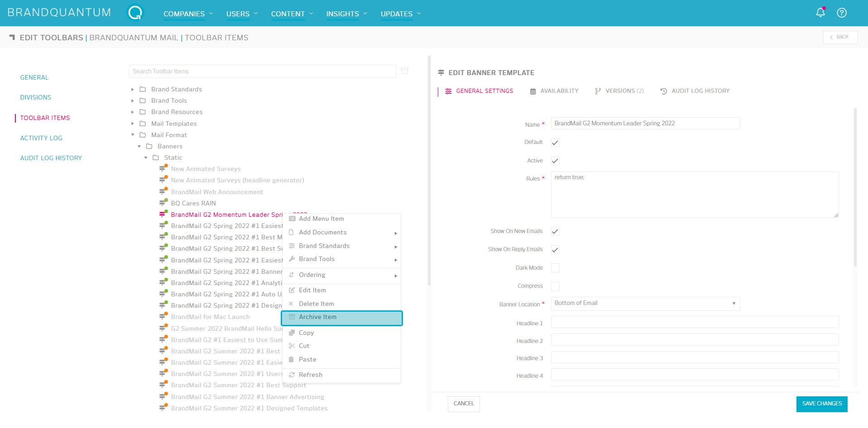Open the General sidebar link
Viewport: 868px width, 428px height.
tap(34, 77)
